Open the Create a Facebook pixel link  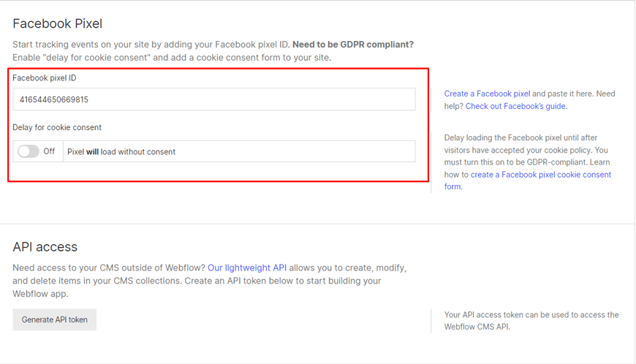[x=487, y=94]
